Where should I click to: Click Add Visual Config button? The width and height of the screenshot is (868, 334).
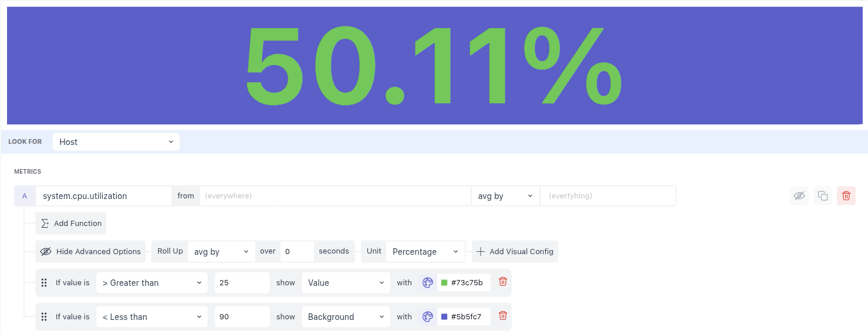[x=515, y=252]
